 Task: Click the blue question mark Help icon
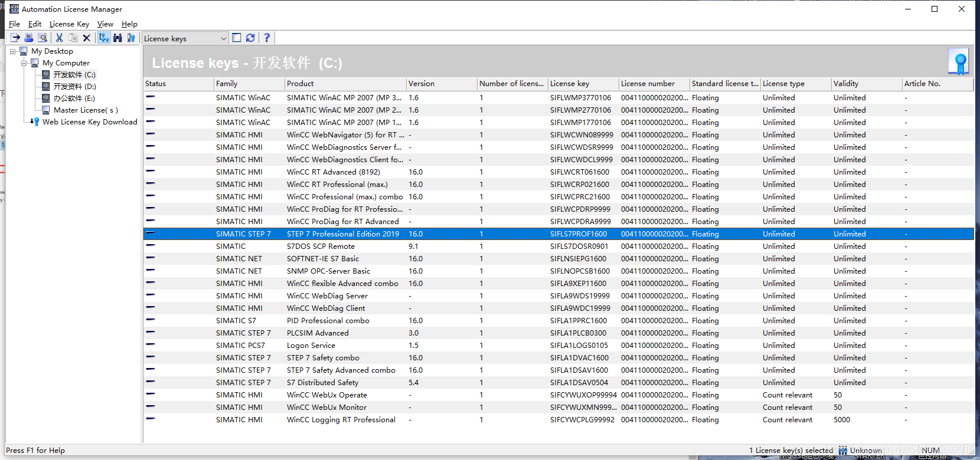[267, 38]
